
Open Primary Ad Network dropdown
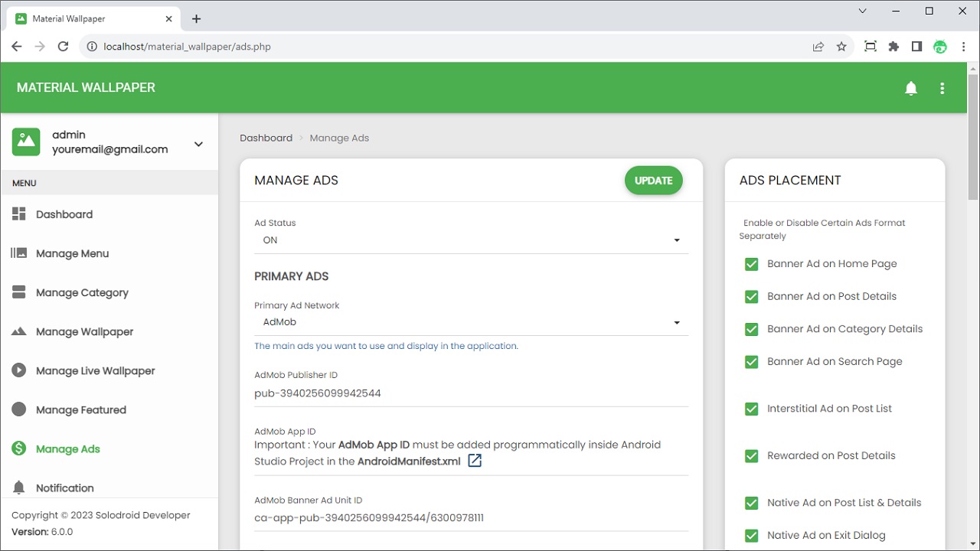pyautogui.click(x=471, y=322)
